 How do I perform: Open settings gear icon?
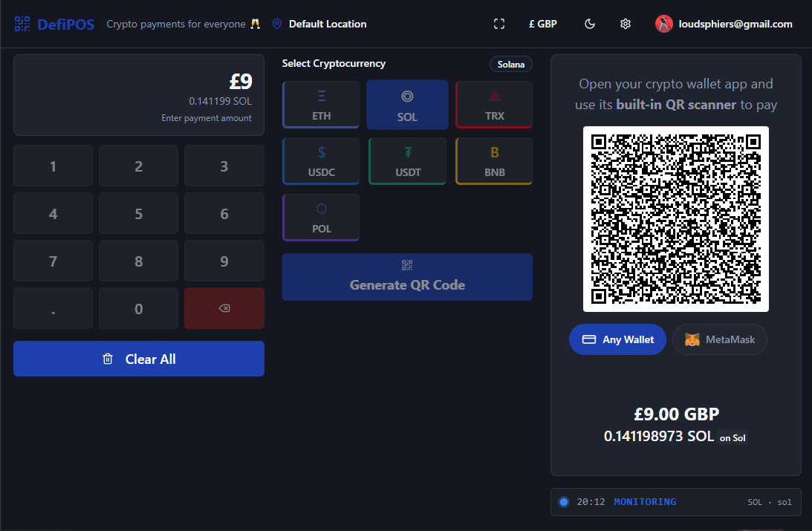[625, 24]
